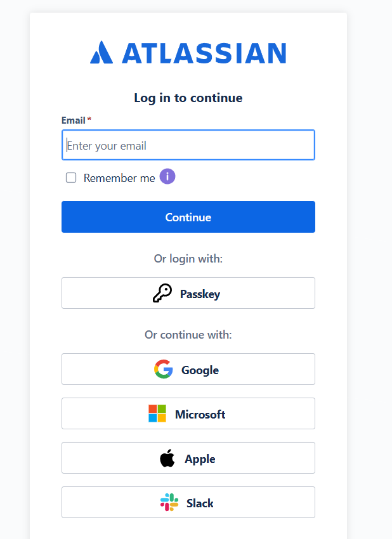Image resolution: width=392 pixels, height=539 pixels.
Task: Click the multicolor Slack logo
Action: pyautogui.click(x=167, y=502)
